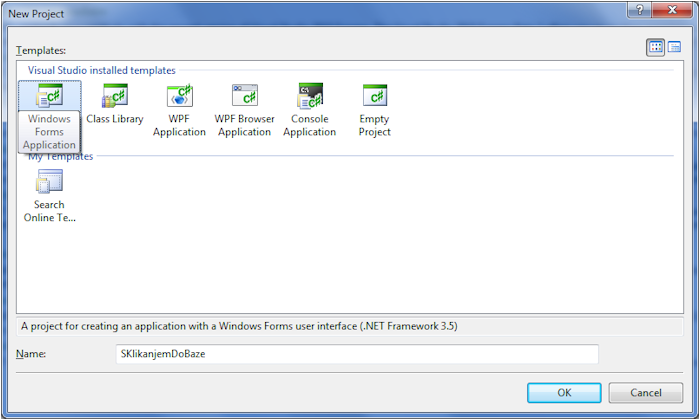Click the 'My Templates' group header
Screen dimensions: 700x420
(60, 157)
